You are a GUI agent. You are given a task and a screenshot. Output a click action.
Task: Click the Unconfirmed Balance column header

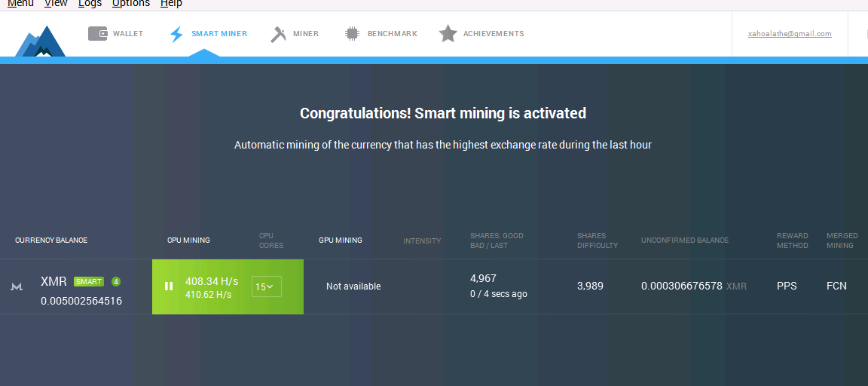pos(685,240)
